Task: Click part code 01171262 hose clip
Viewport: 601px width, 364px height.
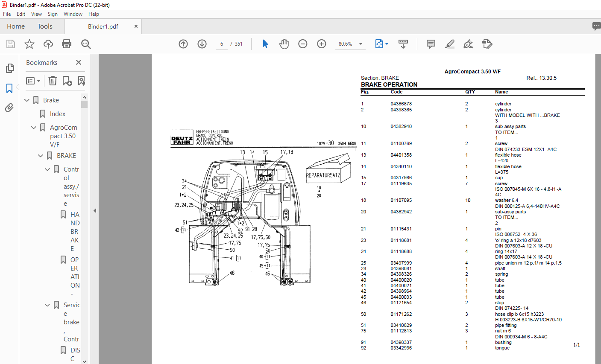Action: (x=401, y=314)
